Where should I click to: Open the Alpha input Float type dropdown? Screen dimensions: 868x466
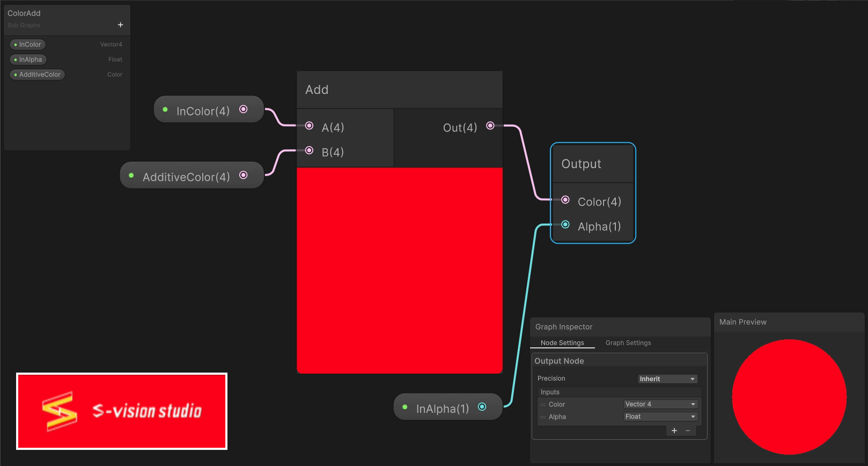pyautogui.click(x=660, y=417)
